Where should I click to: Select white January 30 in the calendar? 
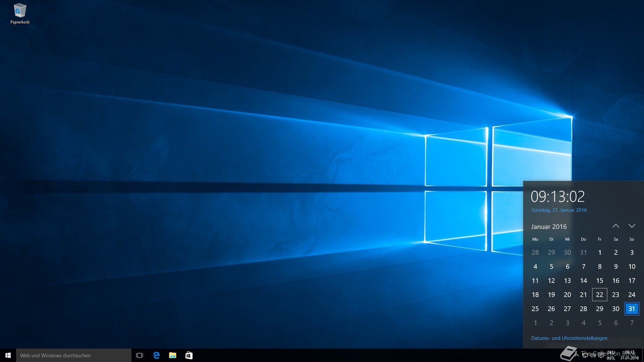pos(616,309)
